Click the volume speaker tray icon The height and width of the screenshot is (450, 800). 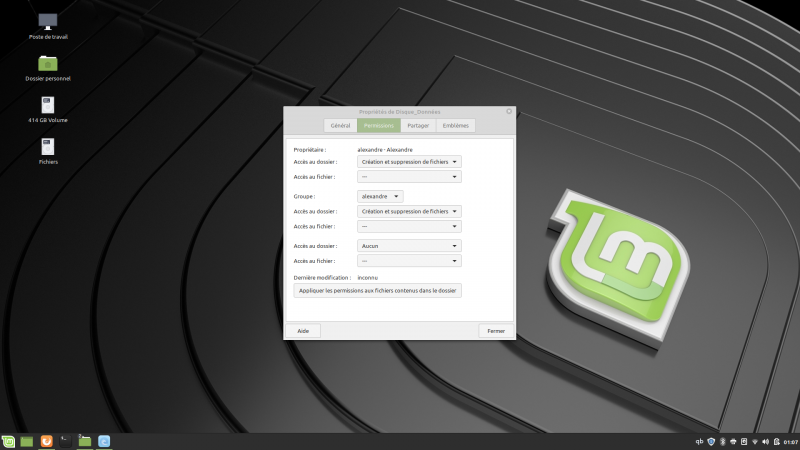point(765,442)
